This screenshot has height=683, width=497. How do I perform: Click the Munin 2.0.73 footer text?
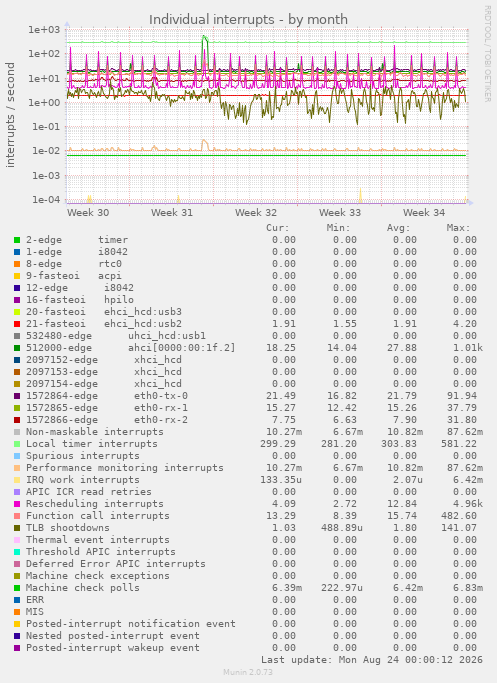(248, 672)
